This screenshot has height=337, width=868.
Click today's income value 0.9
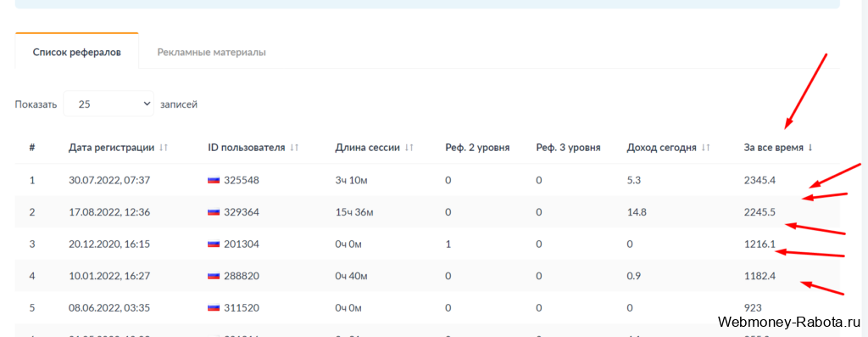(x=633, y=276)
